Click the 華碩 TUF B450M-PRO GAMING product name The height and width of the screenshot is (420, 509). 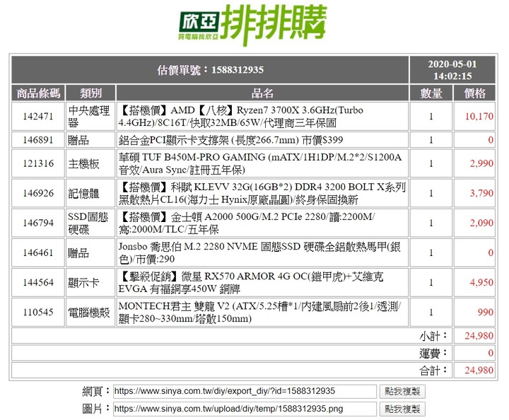(x=260, y=163)
